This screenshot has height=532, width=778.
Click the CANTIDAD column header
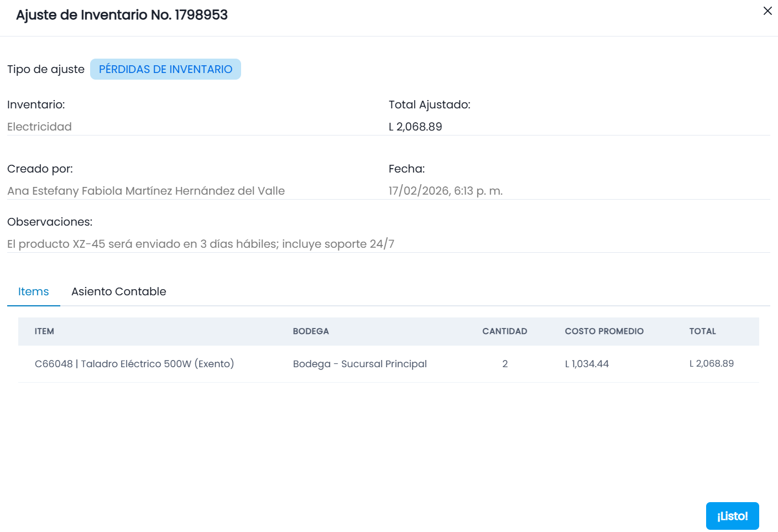505,331
